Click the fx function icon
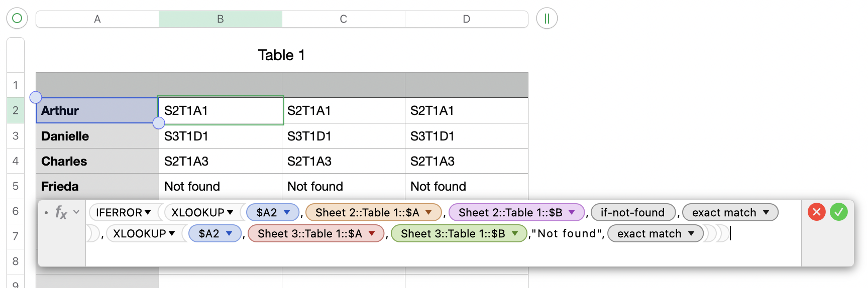 [61, 212]
